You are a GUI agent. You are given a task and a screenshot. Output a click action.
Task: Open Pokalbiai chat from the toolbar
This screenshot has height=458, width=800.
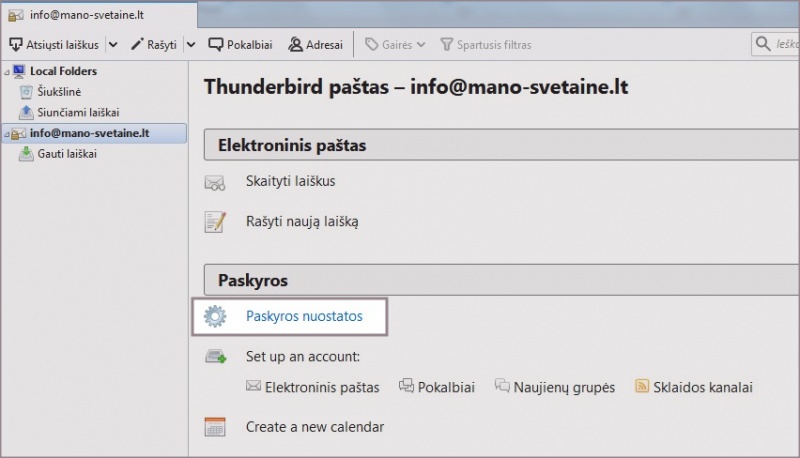click(x=240, y=45)
